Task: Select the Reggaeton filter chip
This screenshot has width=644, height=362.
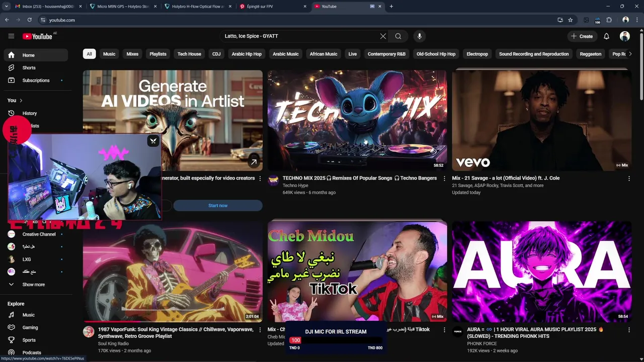Action: (x=591, y=54)
